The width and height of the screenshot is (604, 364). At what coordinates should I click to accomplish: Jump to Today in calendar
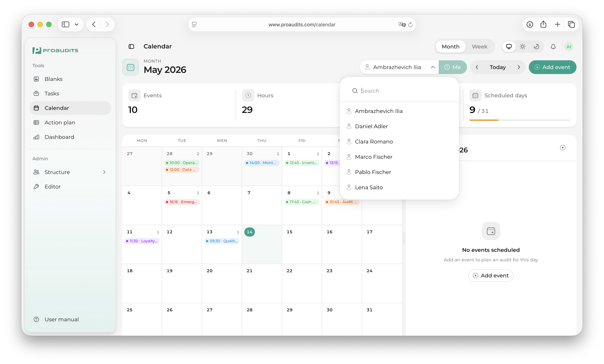(x=498, y=67)
